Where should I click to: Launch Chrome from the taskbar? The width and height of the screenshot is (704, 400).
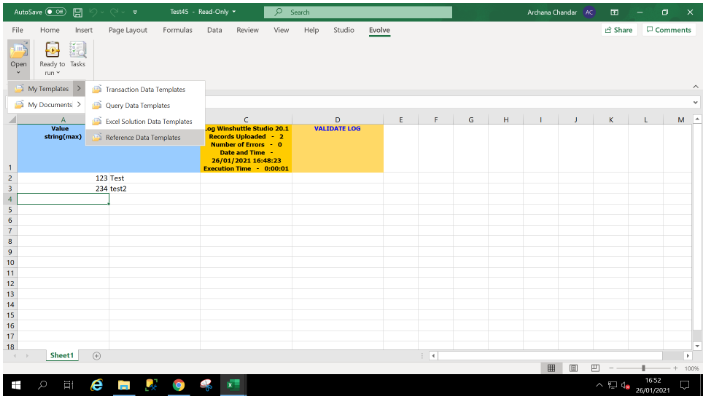point(178,384)
